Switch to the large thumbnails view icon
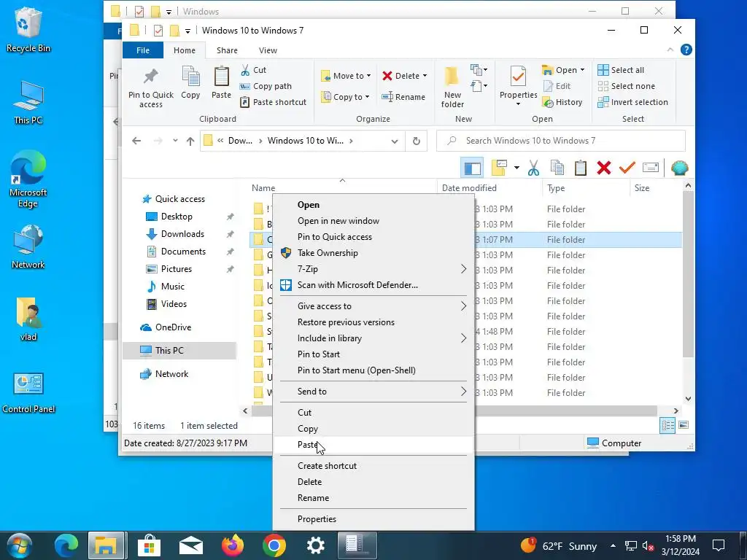 pos(684,425)
